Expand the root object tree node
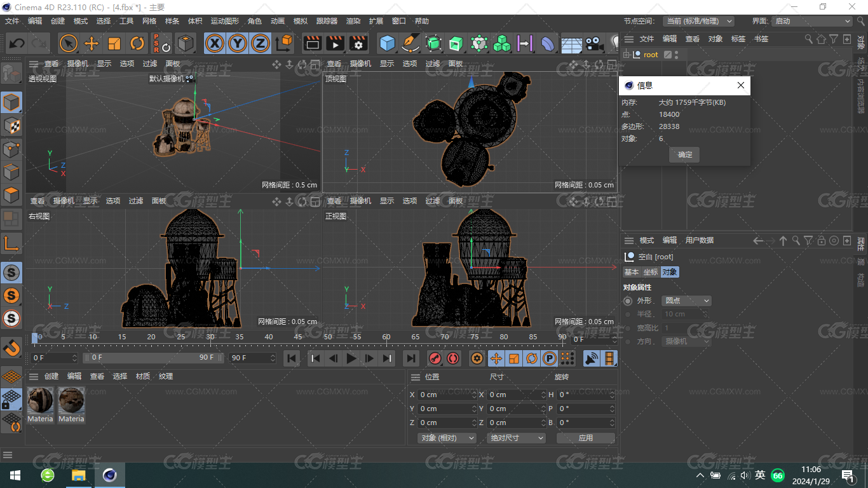The image size is (868, 488). click(627, 55)
